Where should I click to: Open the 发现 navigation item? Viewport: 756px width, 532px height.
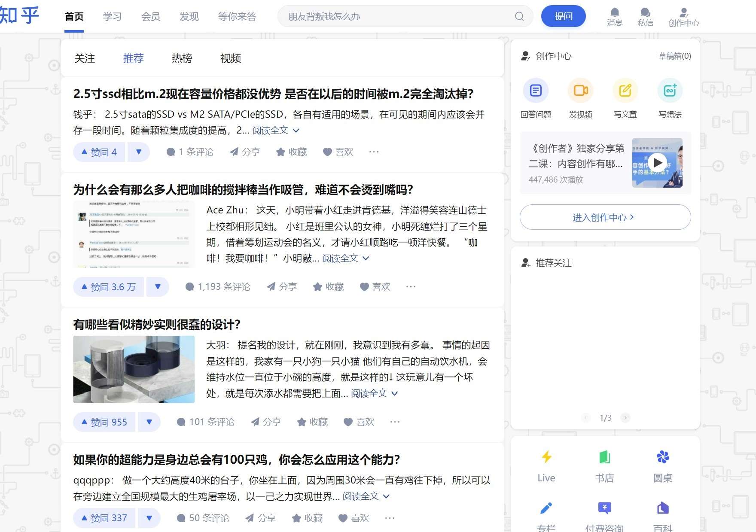[x=189, y=16]
